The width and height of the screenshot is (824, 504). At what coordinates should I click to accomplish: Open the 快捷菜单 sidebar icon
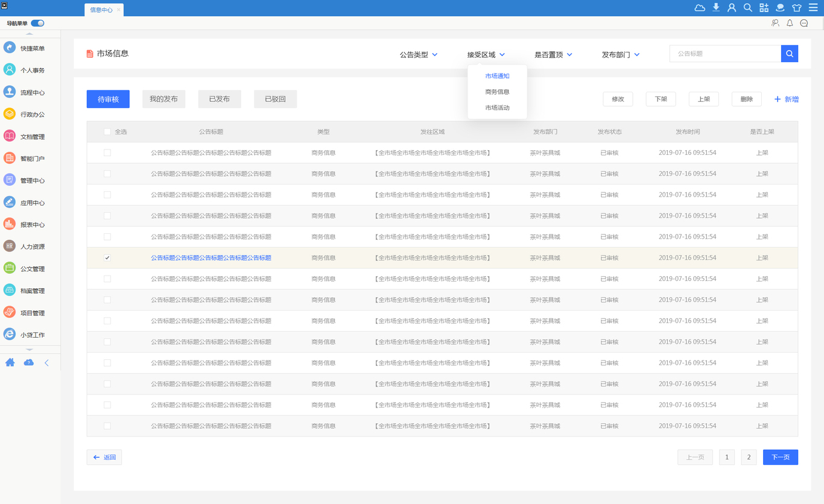[10, 48]
